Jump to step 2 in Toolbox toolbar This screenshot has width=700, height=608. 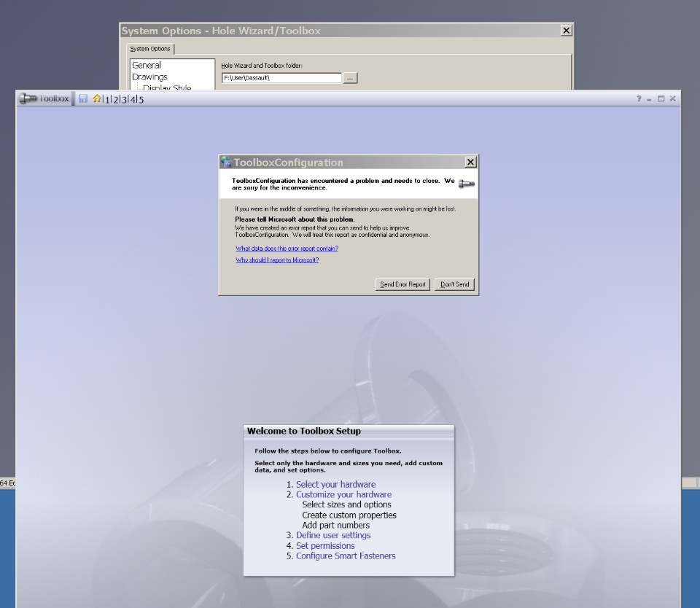coord(116,100)
